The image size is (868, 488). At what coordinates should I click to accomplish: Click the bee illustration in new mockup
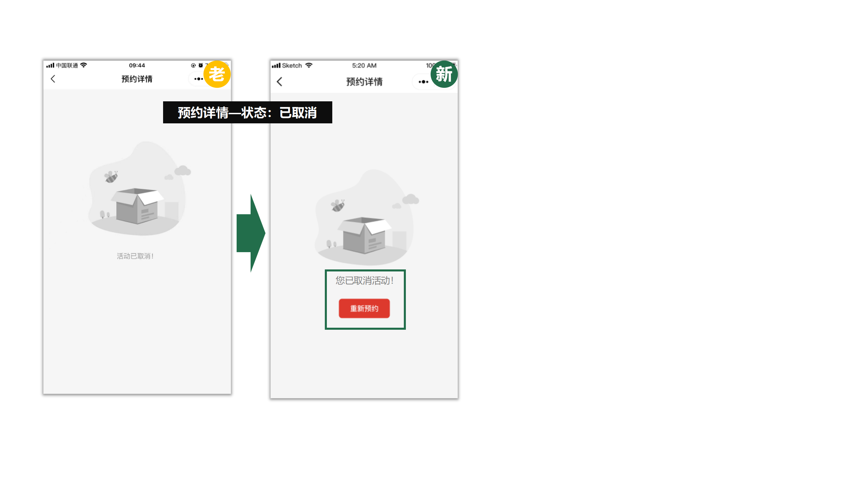click(x=338, y=205)
